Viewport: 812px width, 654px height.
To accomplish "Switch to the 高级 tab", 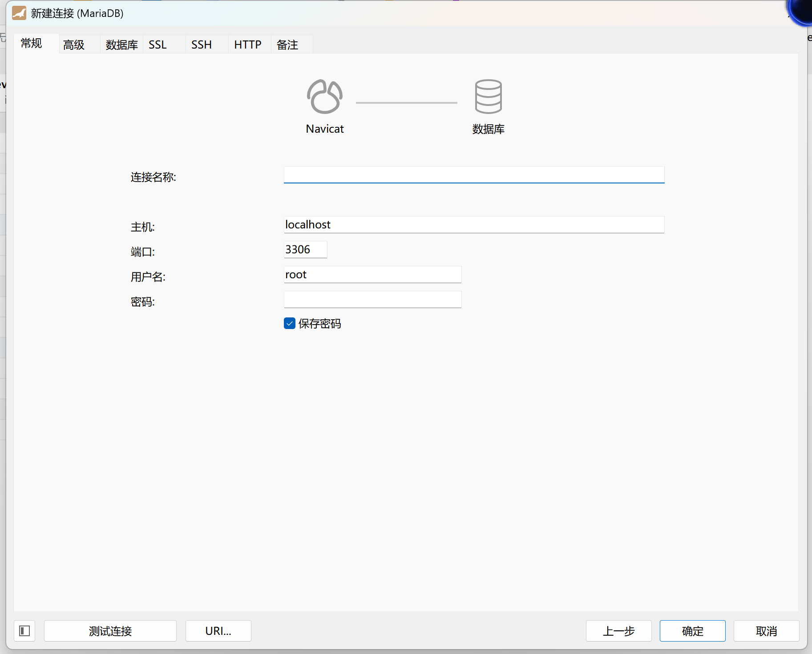I will click(x=74, y=44).
